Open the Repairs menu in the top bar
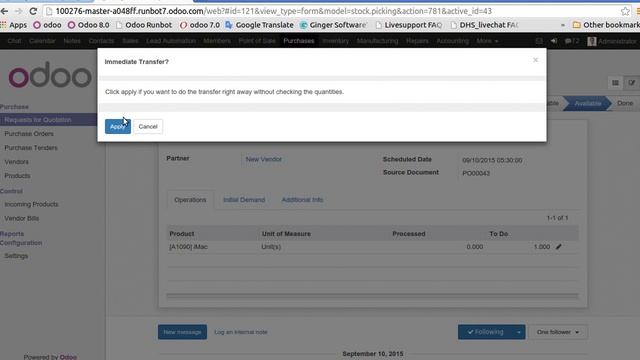The width and height of the screenshot is (640, 360). (417, 41)
